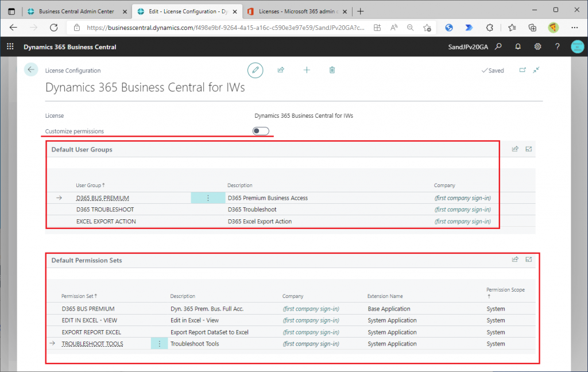Close the Licenses - Microsoft 365 admin tab

click(345, 11)
